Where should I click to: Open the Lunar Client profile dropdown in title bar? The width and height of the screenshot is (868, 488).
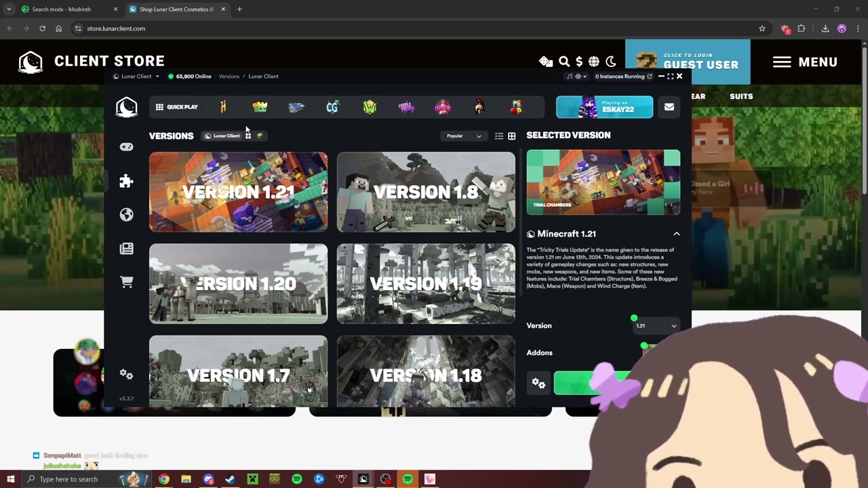(136, 77)
